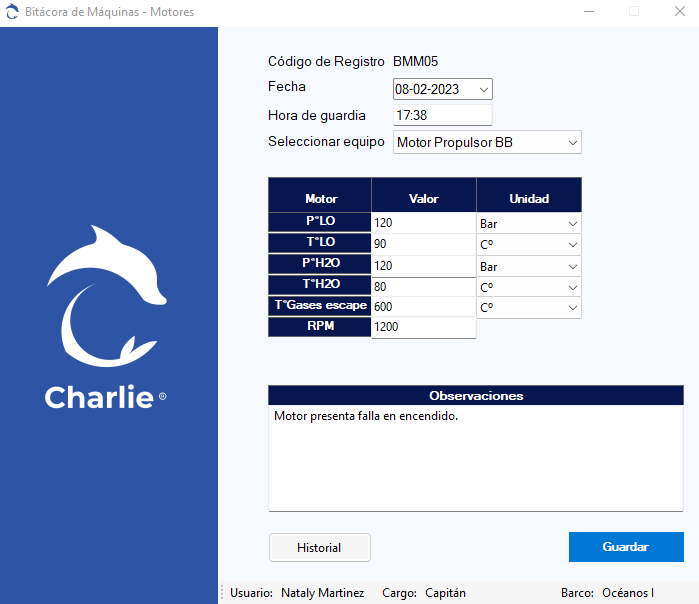Click the RPM value field

click(x=423, y=327)
